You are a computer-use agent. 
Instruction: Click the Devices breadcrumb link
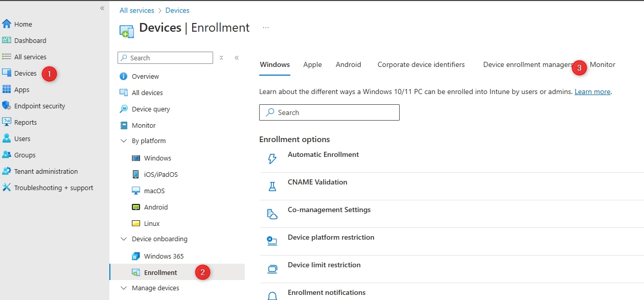click(x=177, y=10)
